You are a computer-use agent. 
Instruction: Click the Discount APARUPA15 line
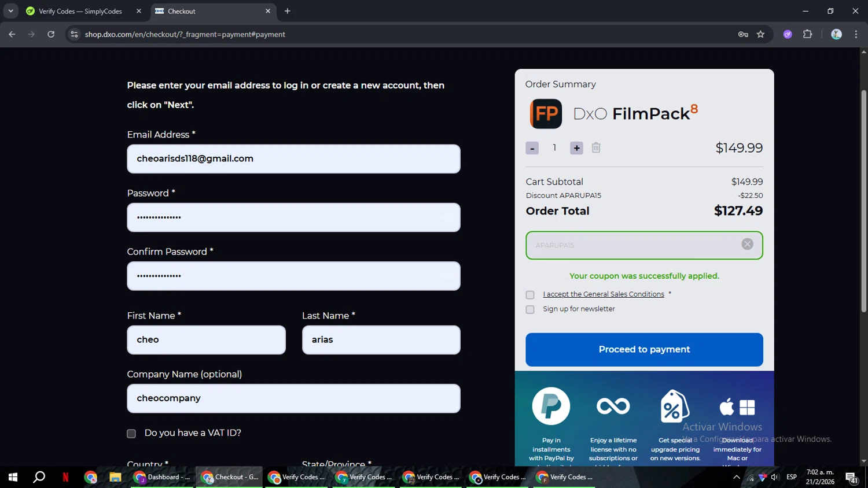pos(644,195)
